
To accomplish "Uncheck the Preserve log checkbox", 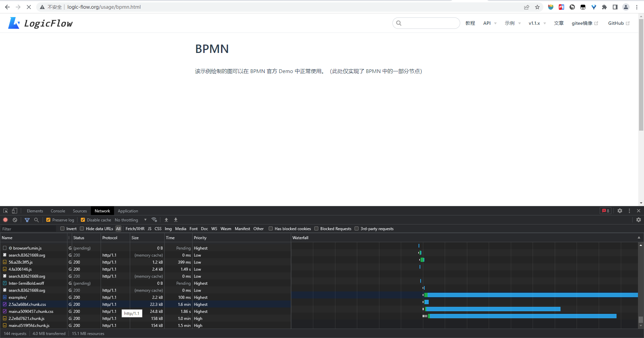I will (49, 220).
